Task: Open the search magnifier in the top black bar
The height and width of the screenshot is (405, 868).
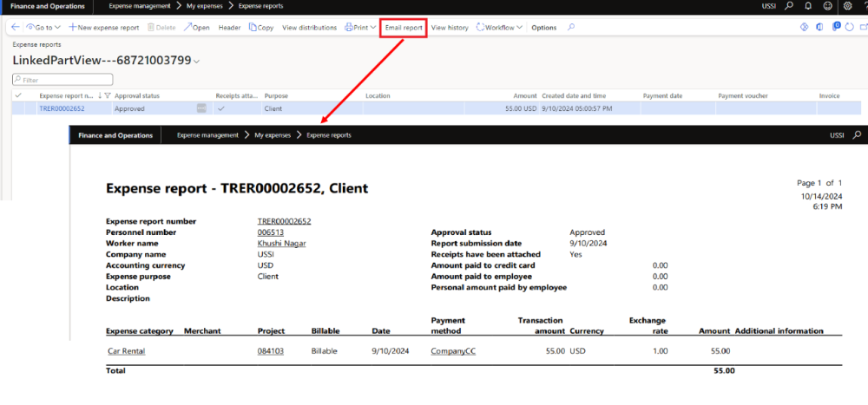Action: pyautogui.click(x=789, y=6)
